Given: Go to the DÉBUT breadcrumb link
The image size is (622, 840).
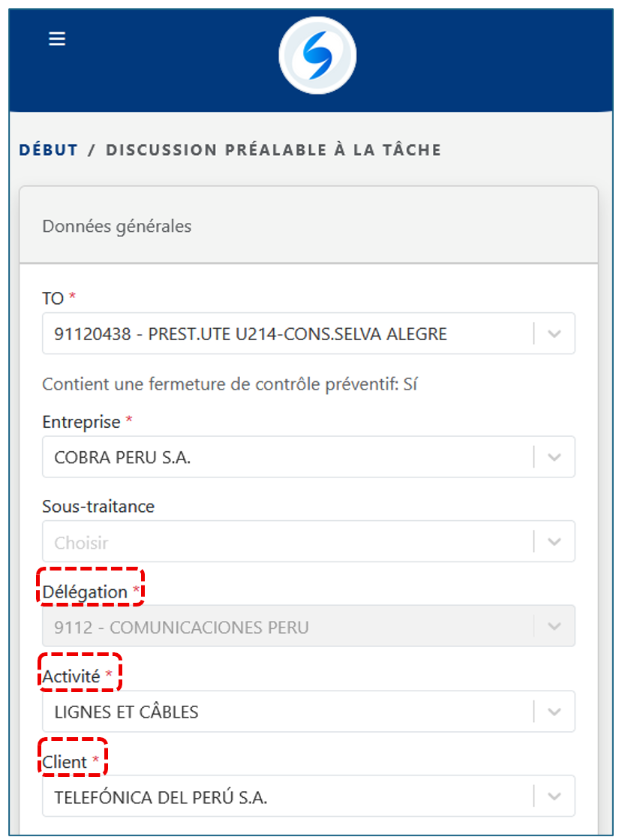Looking at the screenshot, I should pyautogui.click(x=48, y=150).
